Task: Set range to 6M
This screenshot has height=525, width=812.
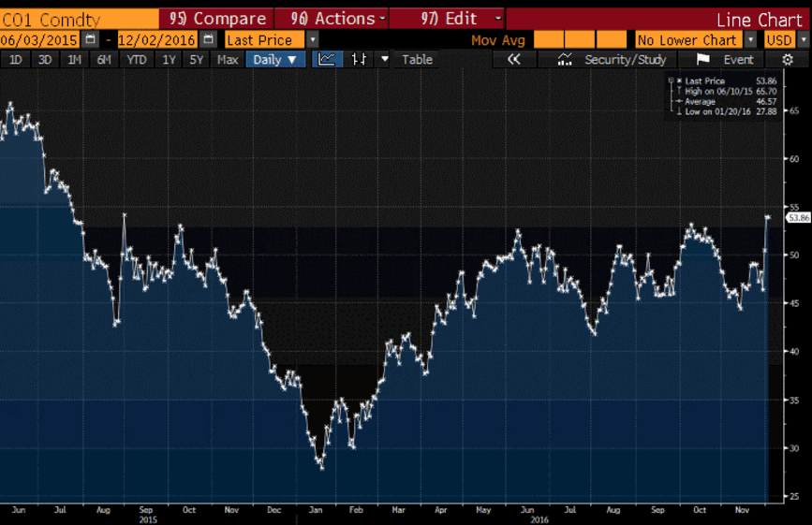Action: point(104,60)
